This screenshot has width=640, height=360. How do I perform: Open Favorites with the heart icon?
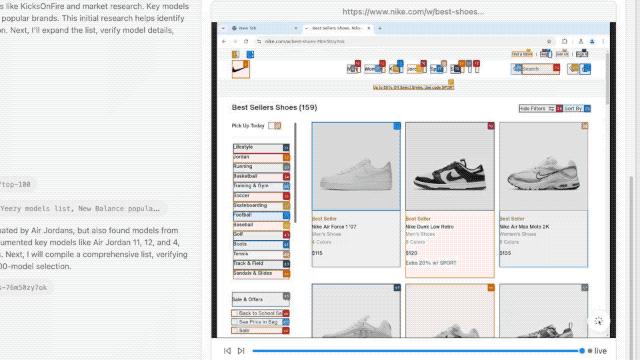(573, 69)
